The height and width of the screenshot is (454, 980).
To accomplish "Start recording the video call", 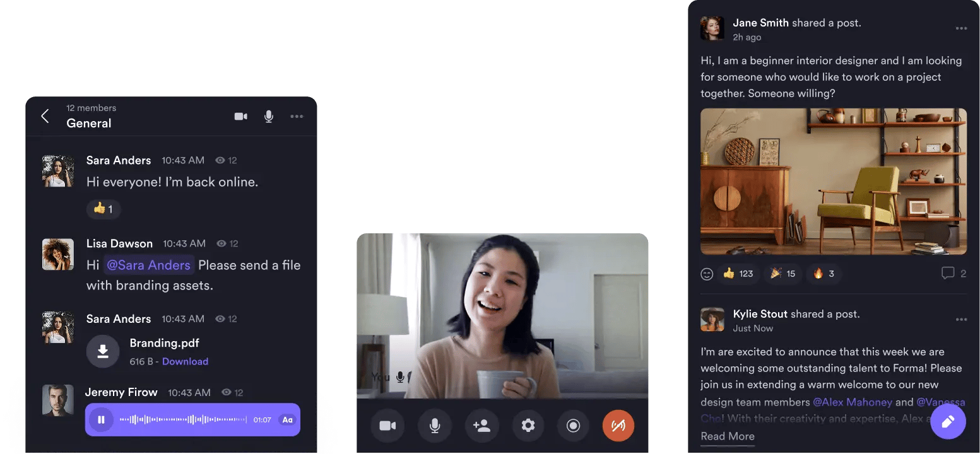I will pyautogui.click(x=573, y=426).
